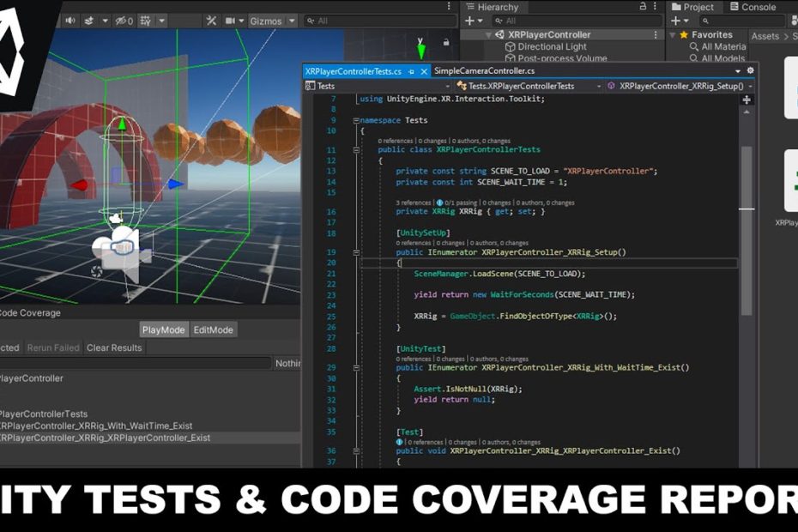
Task: Click Hierarchy create plus button
Action: (469, 21)
